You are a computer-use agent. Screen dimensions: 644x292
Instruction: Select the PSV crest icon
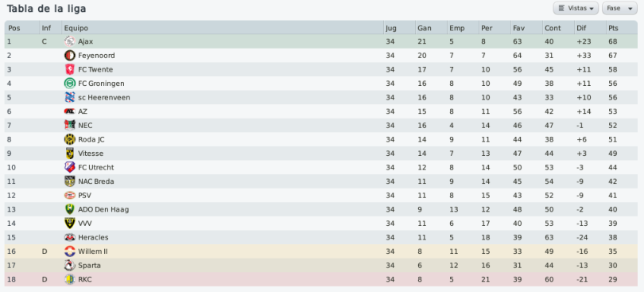pos(70,196)
